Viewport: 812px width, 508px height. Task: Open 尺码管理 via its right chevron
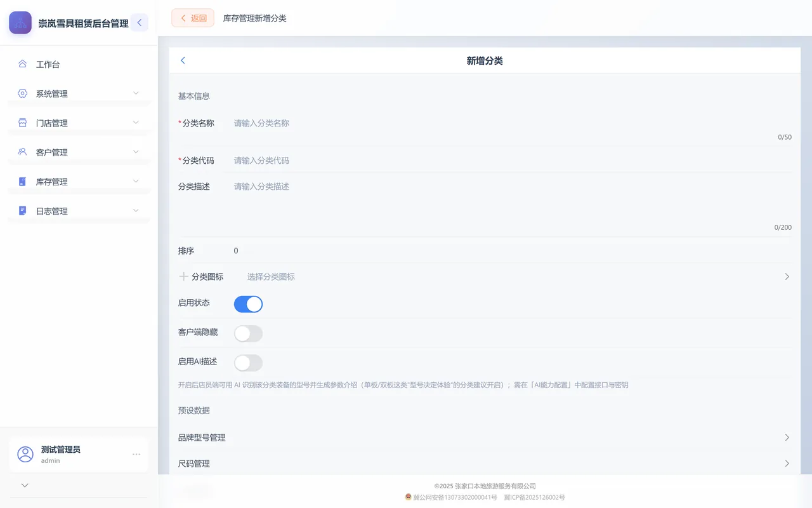[787, 464]
